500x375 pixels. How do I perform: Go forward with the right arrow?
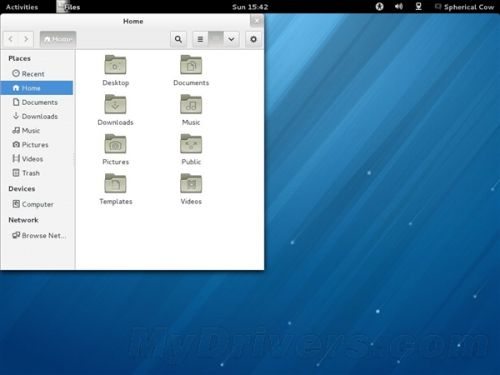[x=26, y=39]
